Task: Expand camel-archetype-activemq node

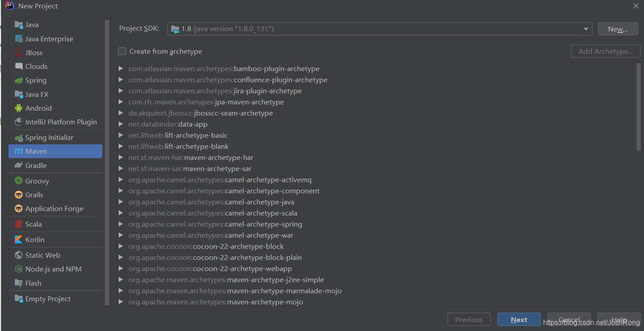Action: (121, 179)
